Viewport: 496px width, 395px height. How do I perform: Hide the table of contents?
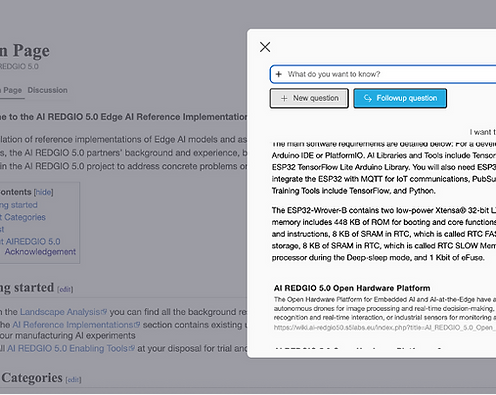43,192
